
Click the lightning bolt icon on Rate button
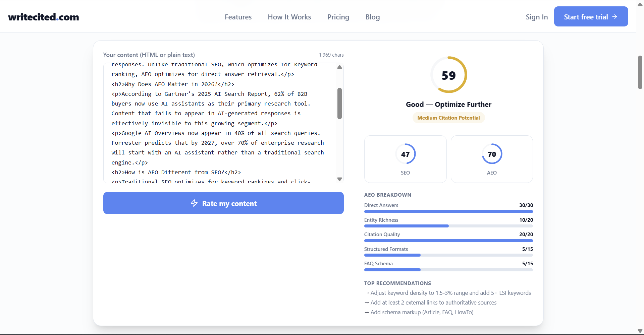tap(194, 203)
